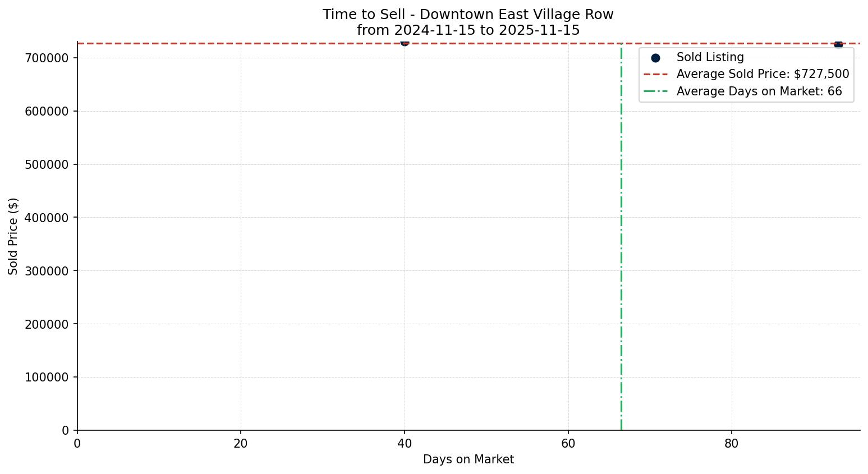
Task: Click the chart title 'Time to Sell - Downtown East Village Row'
Action: coord(468,15)
